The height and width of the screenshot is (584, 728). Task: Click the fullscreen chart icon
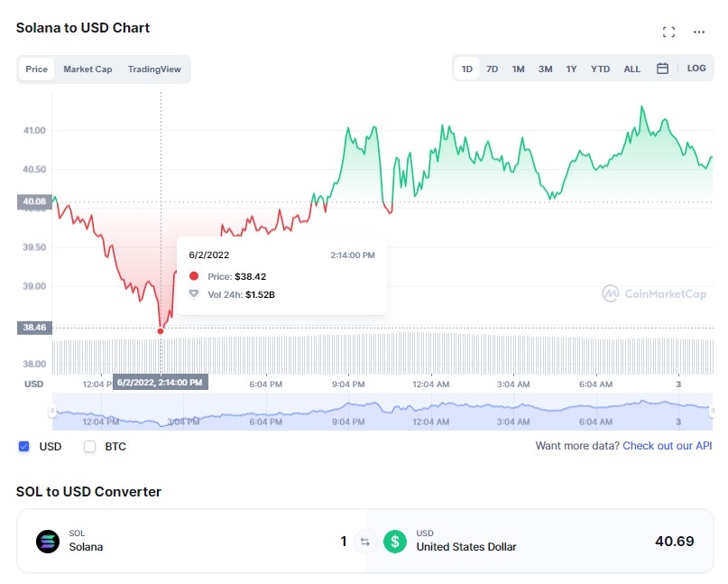668,32
